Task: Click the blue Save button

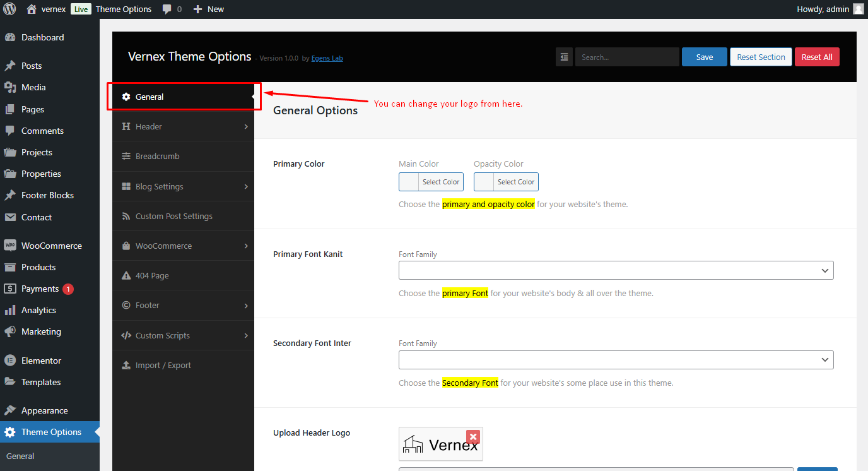Action: [705, 57]
